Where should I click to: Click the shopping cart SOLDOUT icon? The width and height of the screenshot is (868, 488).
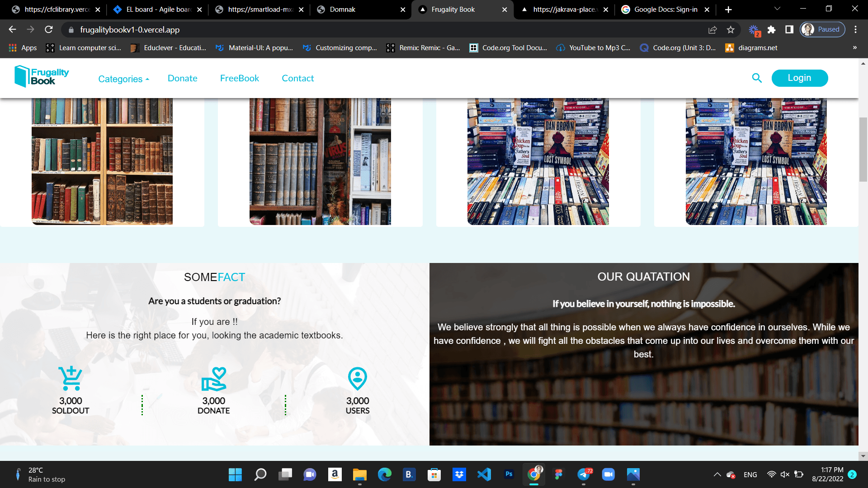(x=70, y=378)
